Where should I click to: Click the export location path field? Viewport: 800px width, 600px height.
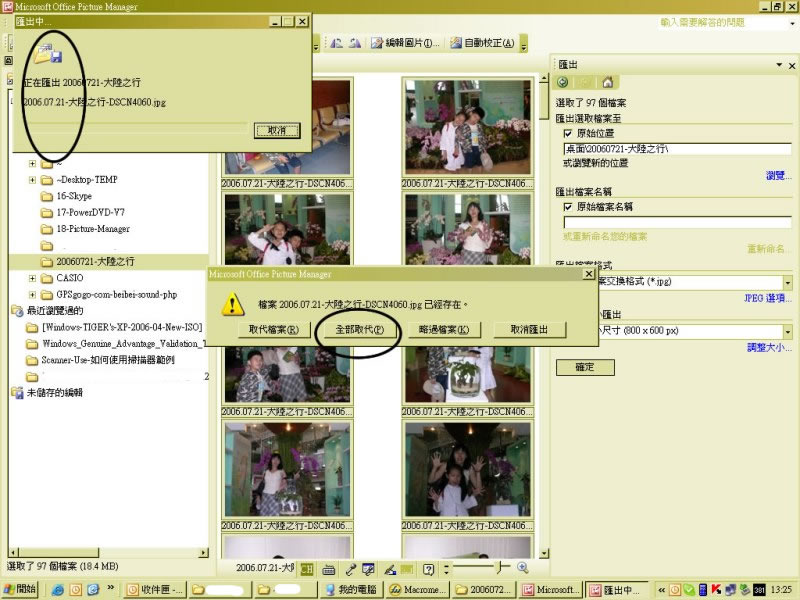point(677,149)
